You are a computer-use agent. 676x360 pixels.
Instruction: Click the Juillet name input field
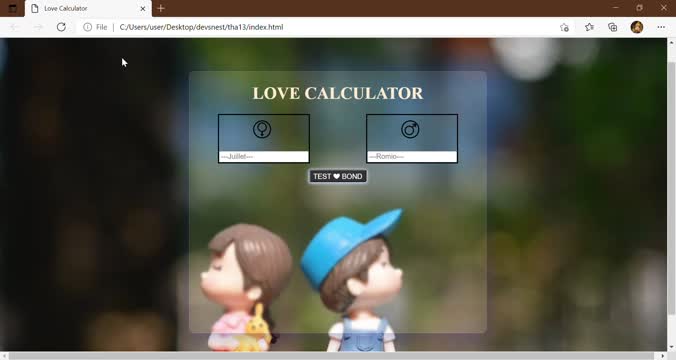264,157
